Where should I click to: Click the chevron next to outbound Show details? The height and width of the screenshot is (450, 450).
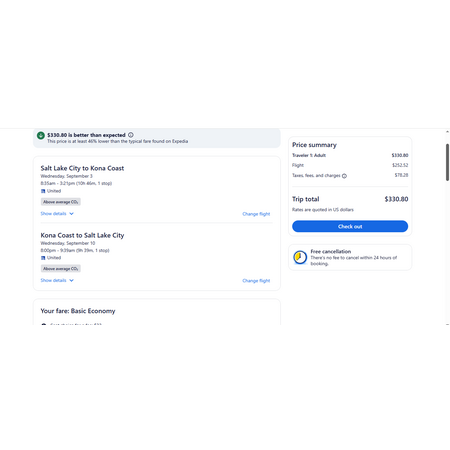click(71, 214)
